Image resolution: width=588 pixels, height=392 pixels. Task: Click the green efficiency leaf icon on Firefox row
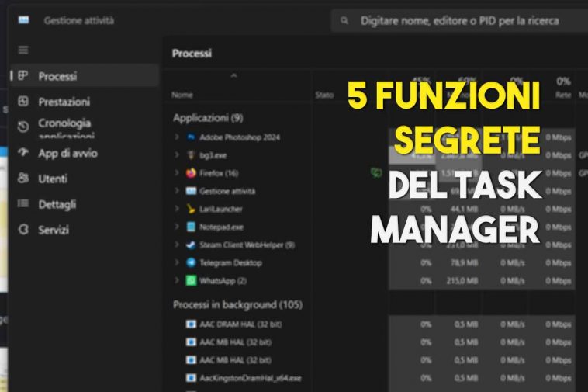coord(376,172)
